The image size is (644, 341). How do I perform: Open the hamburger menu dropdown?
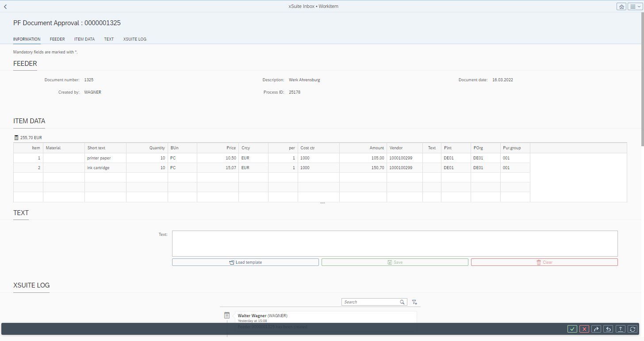point(634,7)
